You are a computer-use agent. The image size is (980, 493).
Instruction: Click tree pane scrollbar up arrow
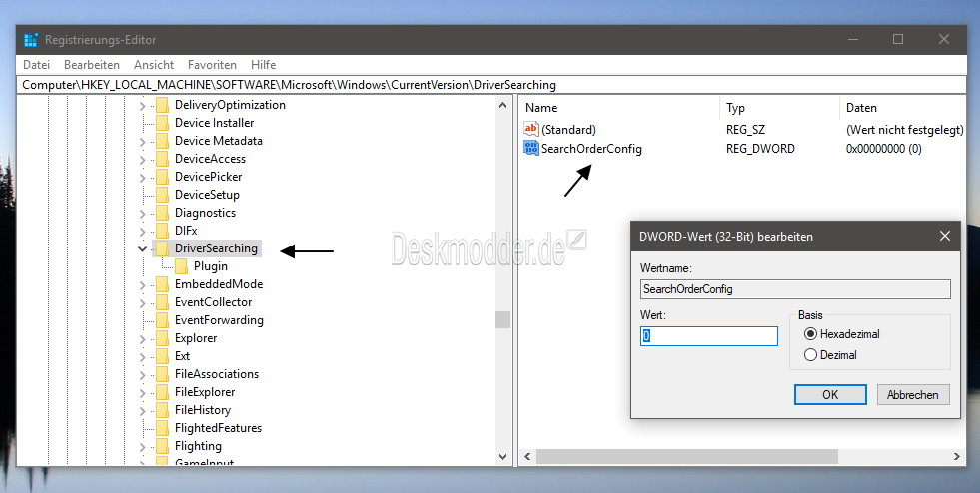503,106
